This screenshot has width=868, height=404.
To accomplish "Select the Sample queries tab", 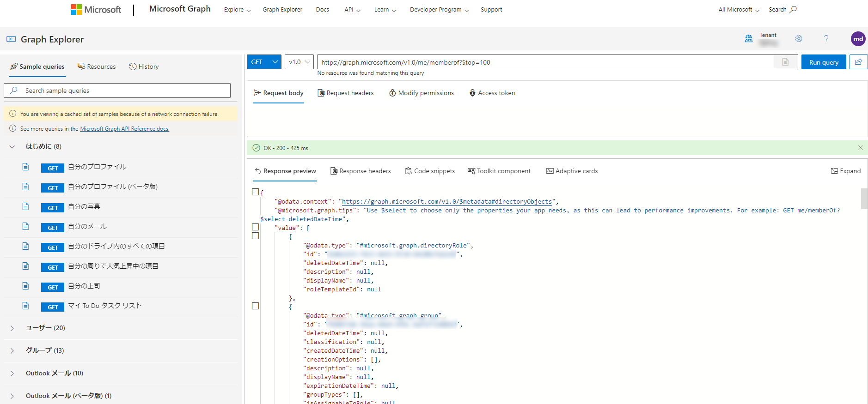I will pyautogui.click(x=37, y=66).
